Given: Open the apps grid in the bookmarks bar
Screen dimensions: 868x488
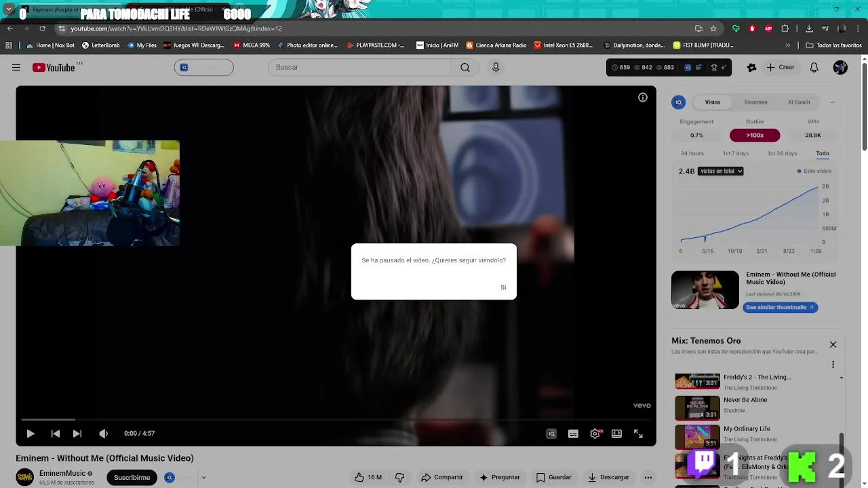Looking at the screenshot, I should [x=9, y=45].
